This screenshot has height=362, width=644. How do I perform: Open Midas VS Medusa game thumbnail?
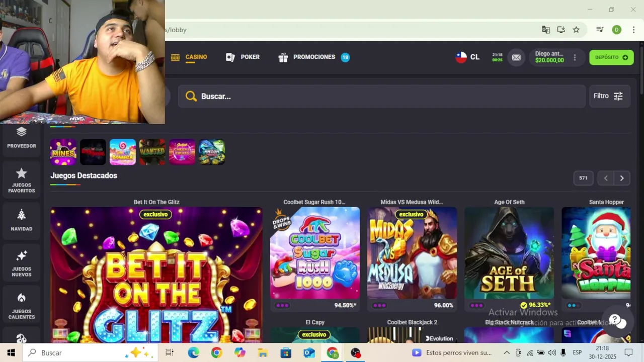(412, 253)
